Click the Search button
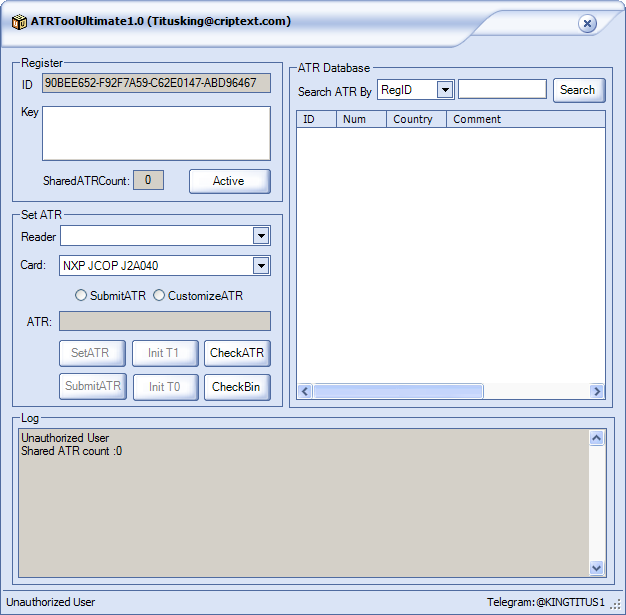Screen dimensions: 626x615 (577, 90)
